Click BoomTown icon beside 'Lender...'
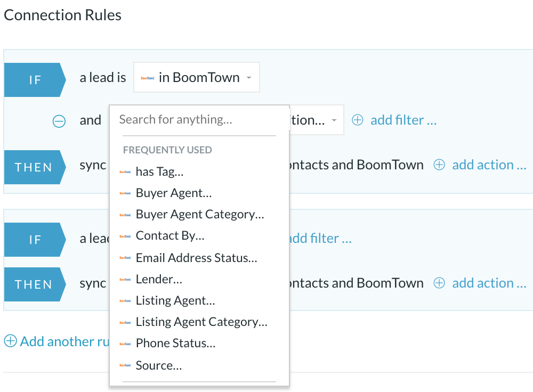The height and width of the screenshot is (392, 533). (x=125, y=279)
